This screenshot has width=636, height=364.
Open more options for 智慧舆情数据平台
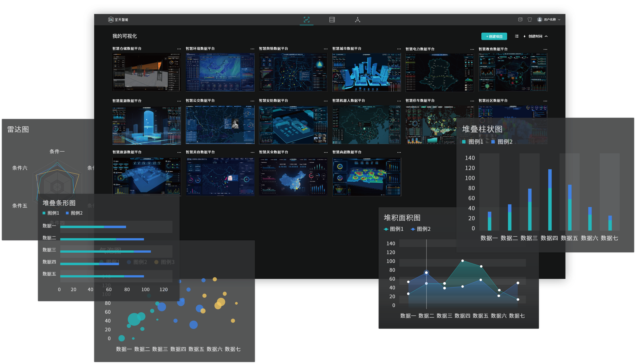(x=325, y=49)
